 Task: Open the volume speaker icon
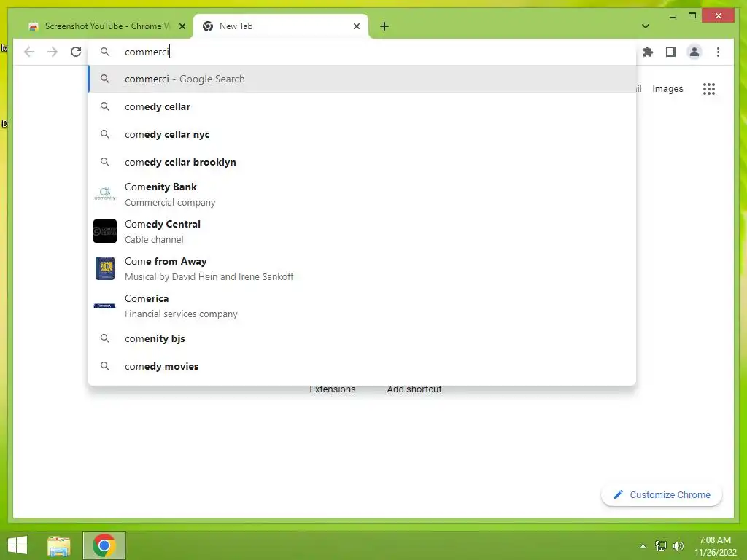pyautogui.click(x=678, y=546)
